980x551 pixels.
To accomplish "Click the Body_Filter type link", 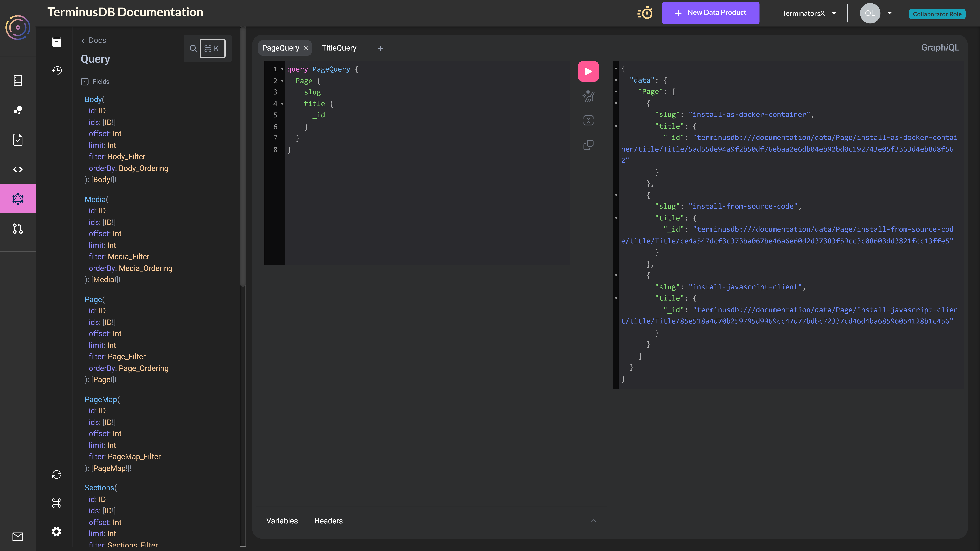I will [x=127, y=157].
